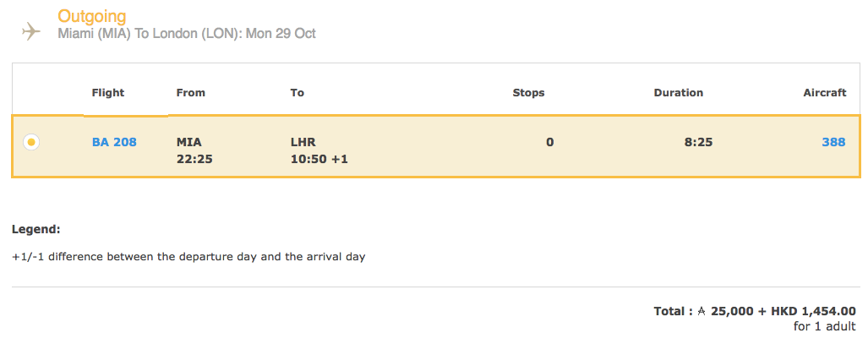Screen dimensions: 868x344
Task: Click the To column header
Action: click(x=297, y=93)
